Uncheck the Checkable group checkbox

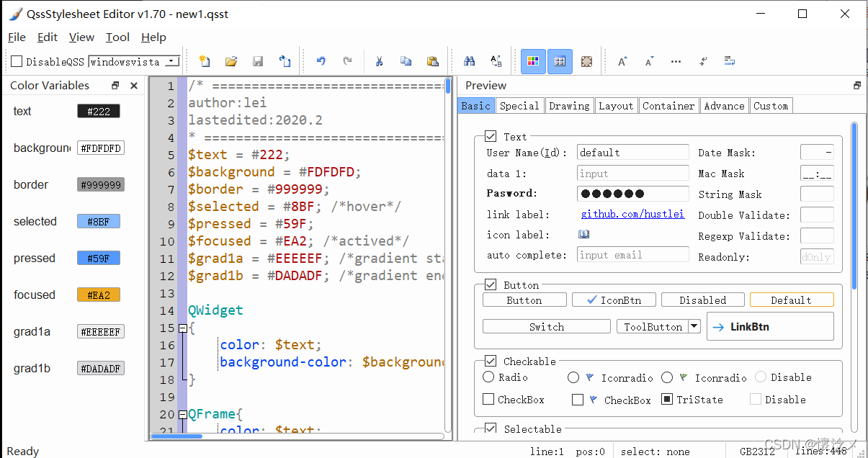(x=491, y=361)
